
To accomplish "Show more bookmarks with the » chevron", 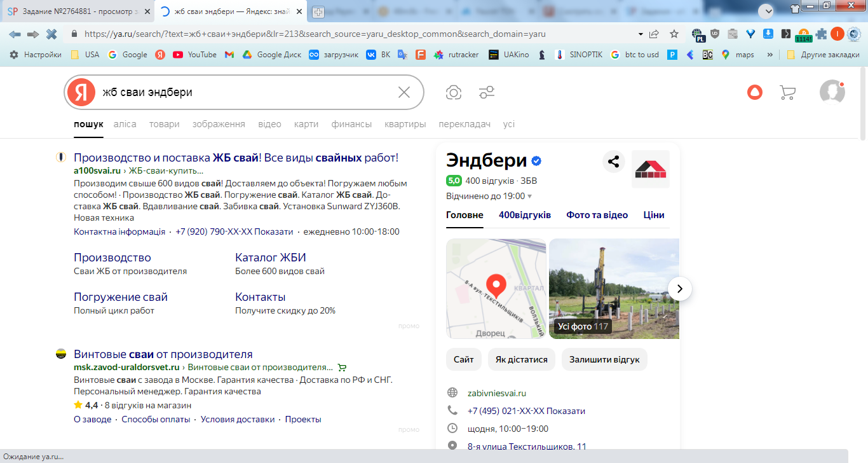I will click(770, 55).
